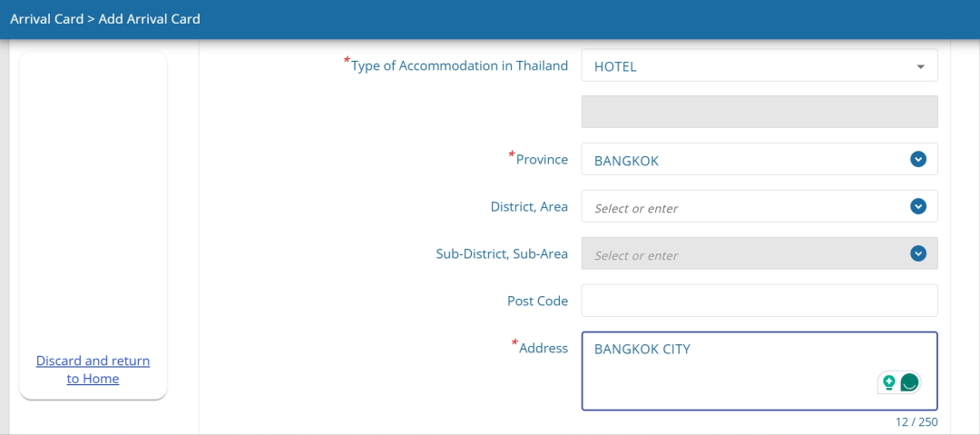Screen dimensions: 980x435
Task: Click the green Grammarly status icon
Action: [x=910, y=381]
